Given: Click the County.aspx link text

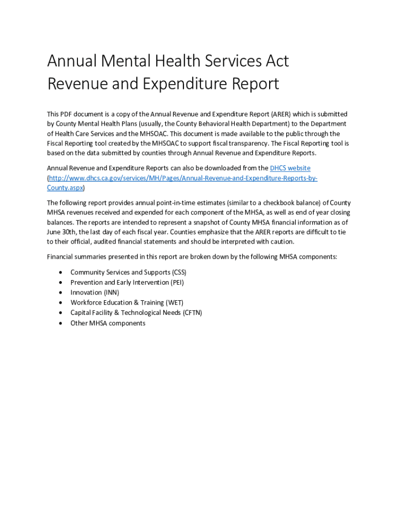Looking at the screenshot, I should [x=65, y=188].
